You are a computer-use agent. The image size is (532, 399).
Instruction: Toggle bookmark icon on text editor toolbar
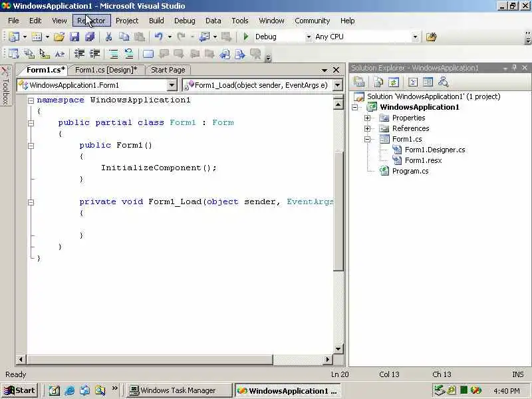tap(148, 54)
